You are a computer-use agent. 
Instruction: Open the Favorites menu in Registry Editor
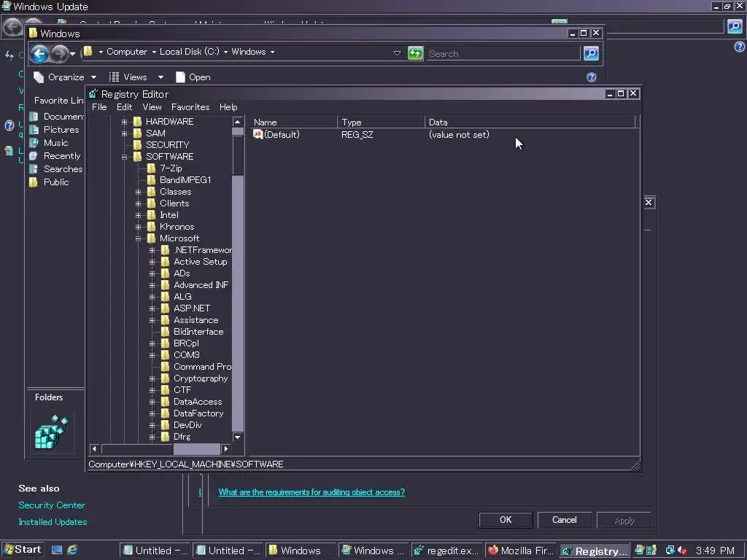pos(190,107)
